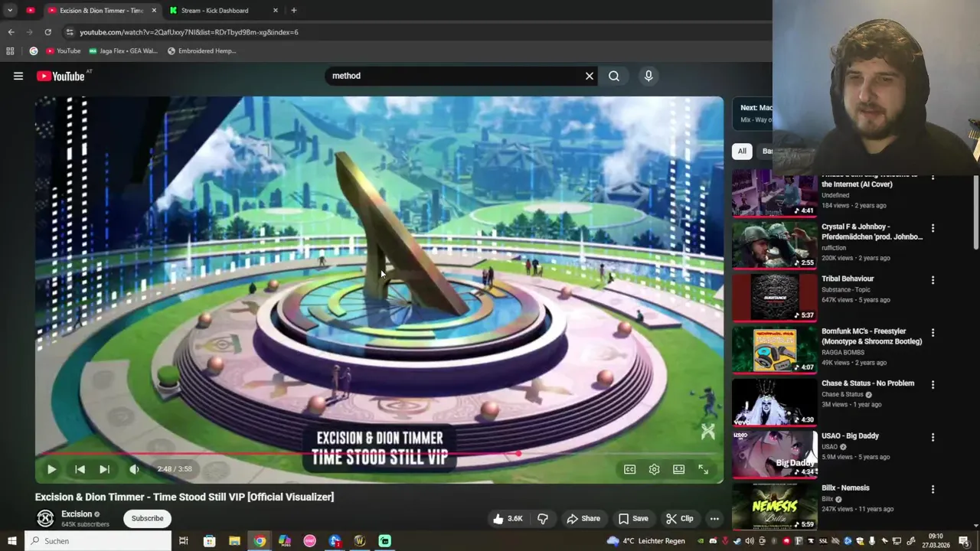Go back in browser history
The image size is (980, 551).
[x=11, y=32]
